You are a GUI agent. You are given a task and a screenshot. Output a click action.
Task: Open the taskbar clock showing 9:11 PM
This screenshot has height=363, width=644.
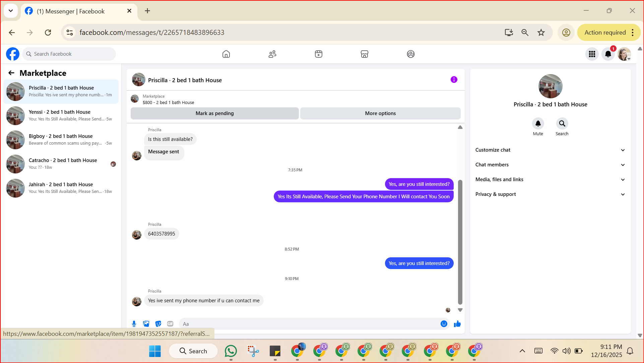[x=606, y=351]
